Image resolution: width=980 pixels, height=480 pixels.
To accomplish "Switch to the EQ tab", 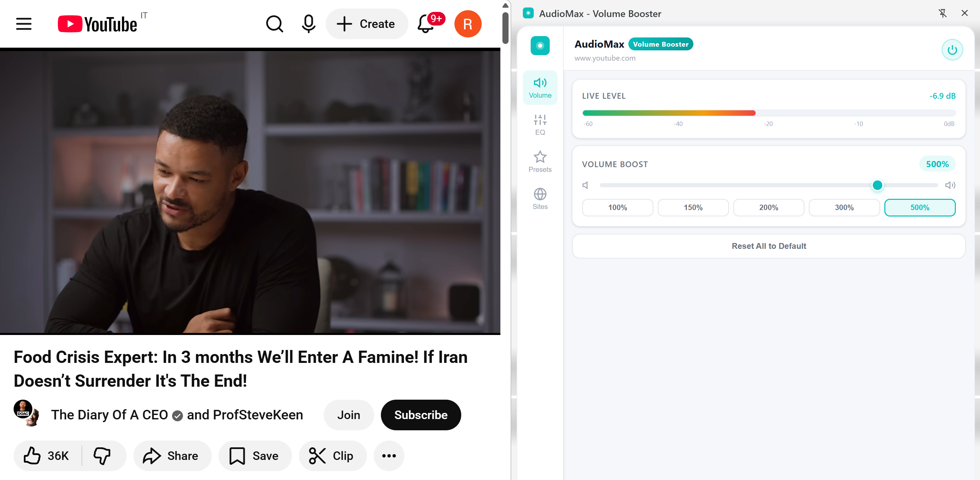I will [x=540, y=125].
